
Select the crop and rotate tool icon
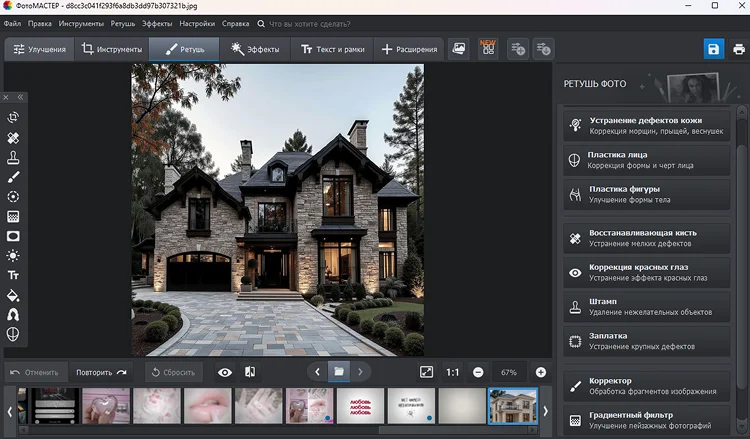coord(13,117)
